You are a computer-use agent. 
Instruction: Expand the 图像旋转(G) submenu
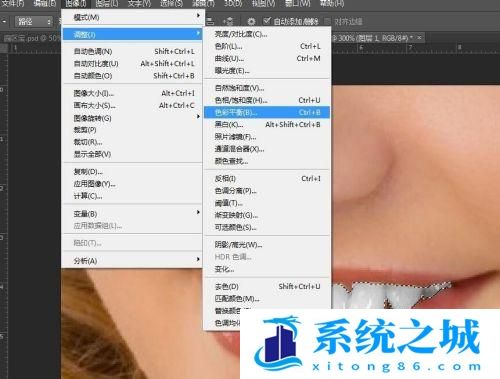(132, 118)
